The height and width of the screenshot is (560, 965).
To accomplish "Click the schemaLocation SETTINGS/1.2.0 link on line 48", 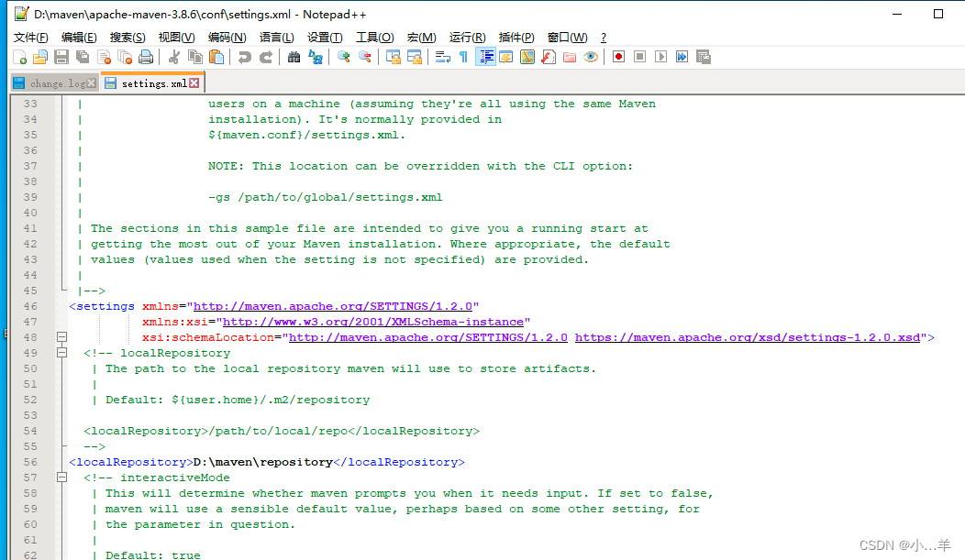I will 427,337.
